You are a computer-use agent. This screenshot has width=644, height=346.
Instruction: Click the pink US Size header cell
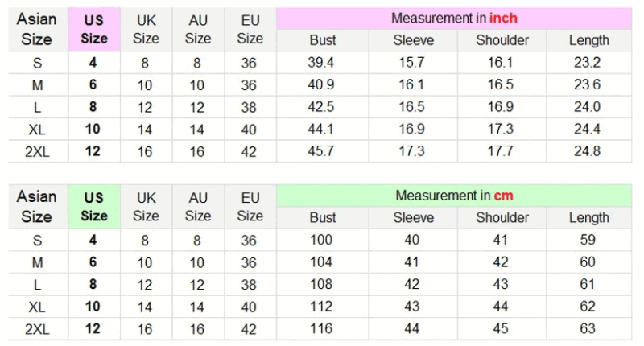[94, 29]
